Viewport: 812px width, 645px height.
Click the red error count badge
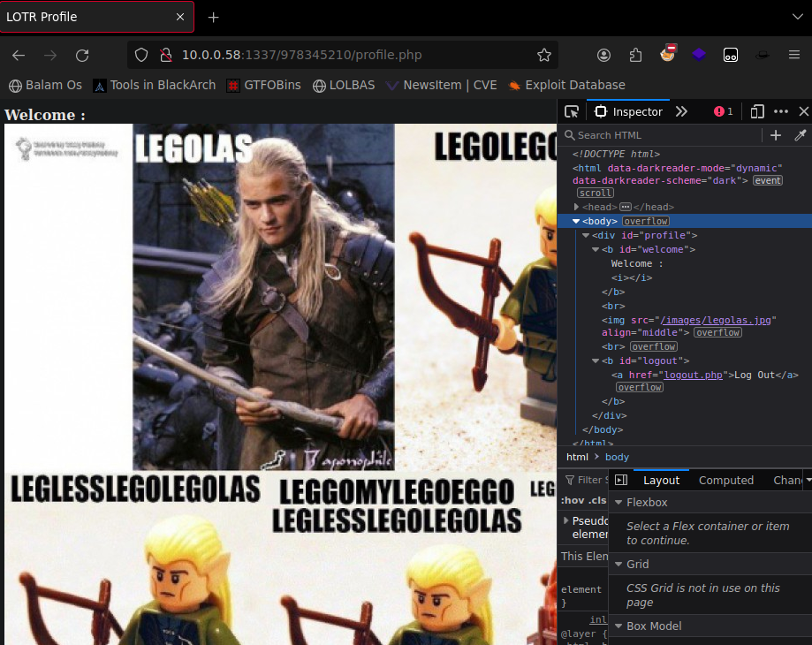point(724,112)
